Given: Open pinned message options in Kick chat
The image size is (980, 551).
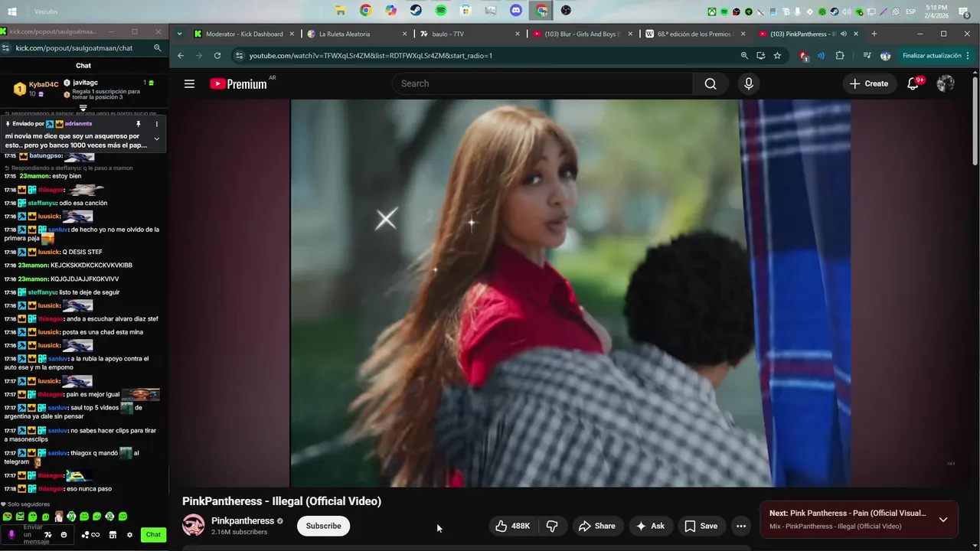Looking at the screenshot, I should pyautogui.click(x=157, y=124).
